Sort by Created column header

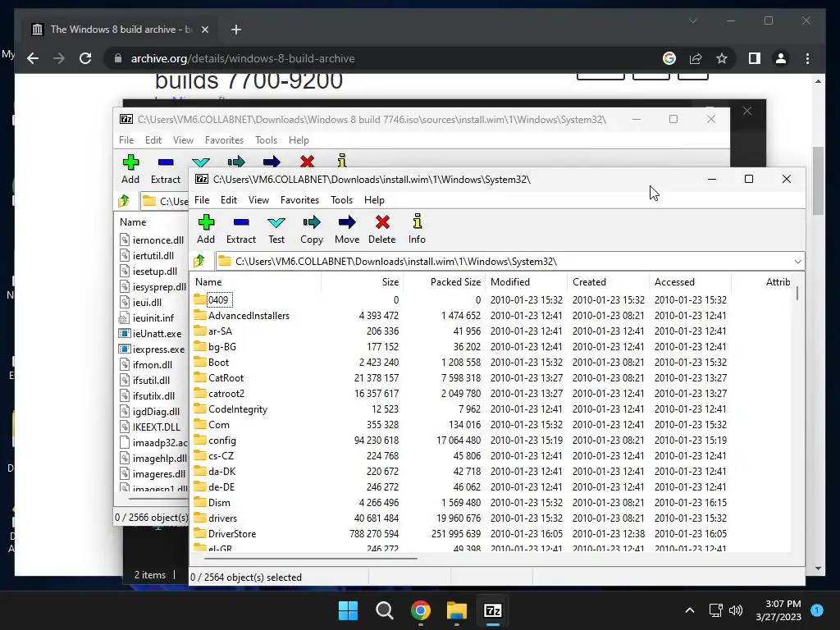click(x=608, y=282)
